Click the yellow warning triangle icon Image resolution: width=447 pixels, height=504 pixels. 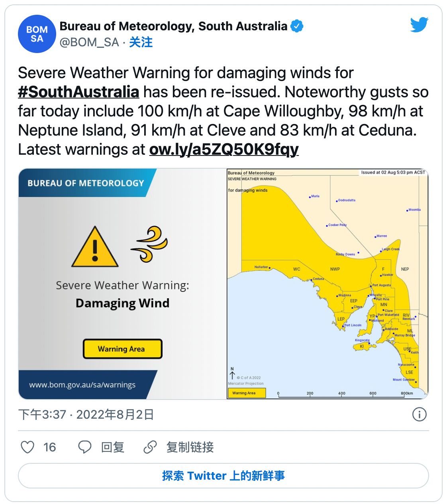(95, 248)
